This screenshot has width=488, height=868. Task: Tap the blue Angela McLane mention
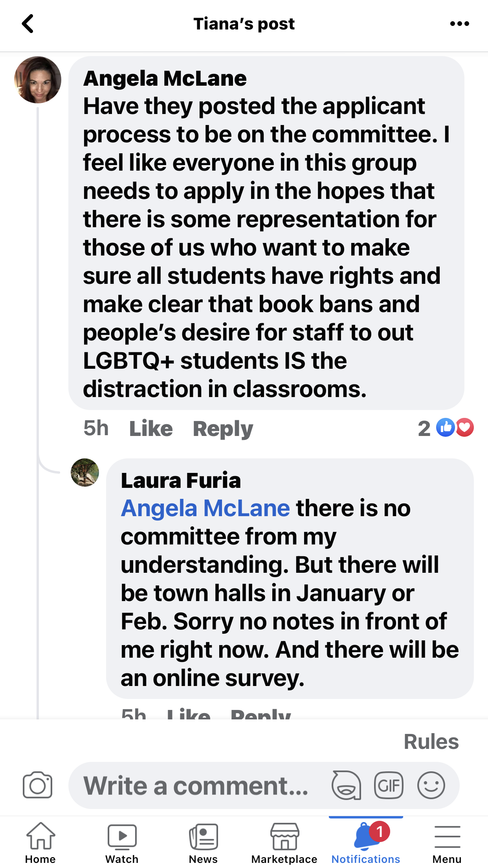[x=205, y=508]
